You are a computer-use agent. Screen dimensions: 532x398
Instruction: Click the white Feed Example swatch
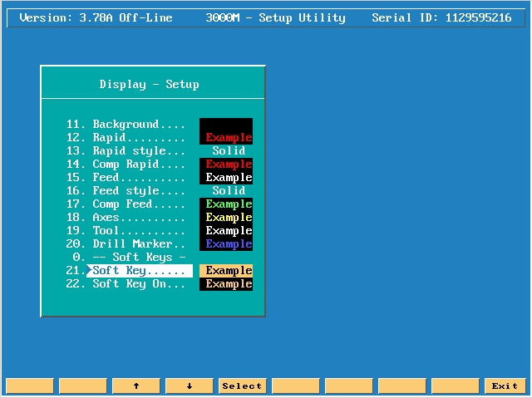tap(226, 178)
